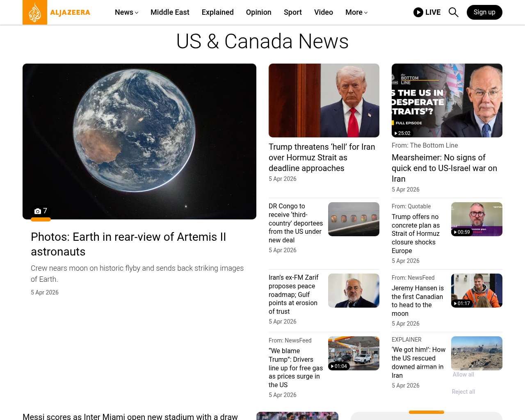
Task: Select the Sport menu item
Action: pyautogui.click(x=292, y=12)
